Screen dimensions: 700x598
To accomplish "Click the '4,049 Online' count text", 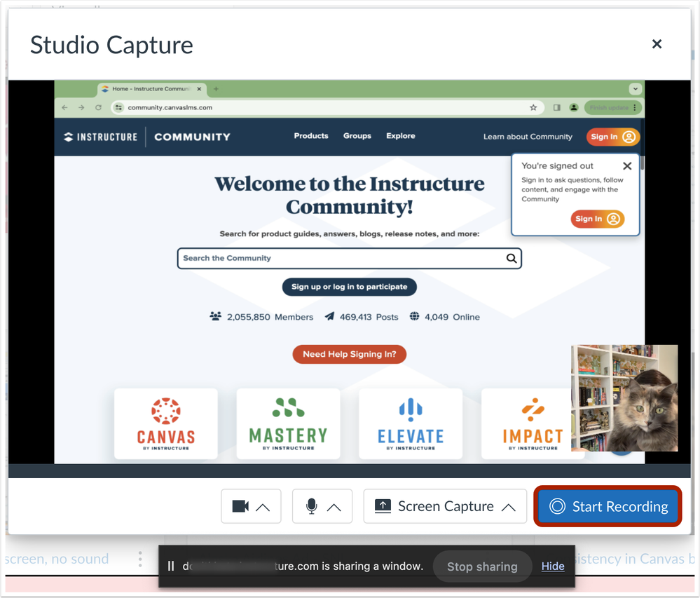I will pyautogui.click(x=452, y=317).
